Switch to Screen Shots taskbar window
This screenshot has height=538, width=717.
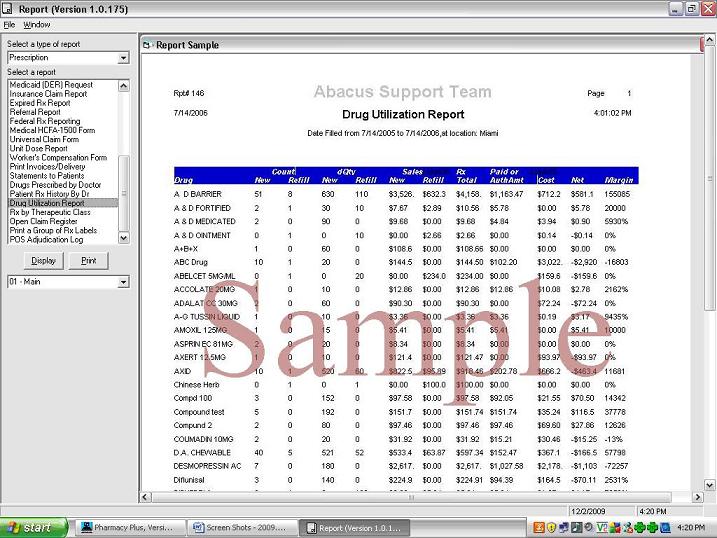point(242,528)
